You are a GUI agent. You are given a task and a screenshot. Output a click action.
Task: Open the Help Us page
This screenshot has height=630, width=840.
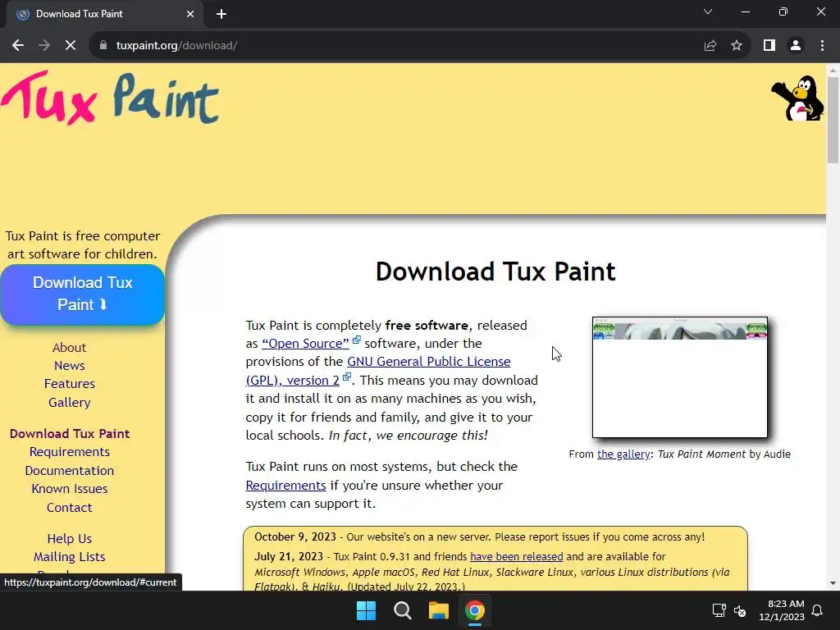(x=70, y=538)
